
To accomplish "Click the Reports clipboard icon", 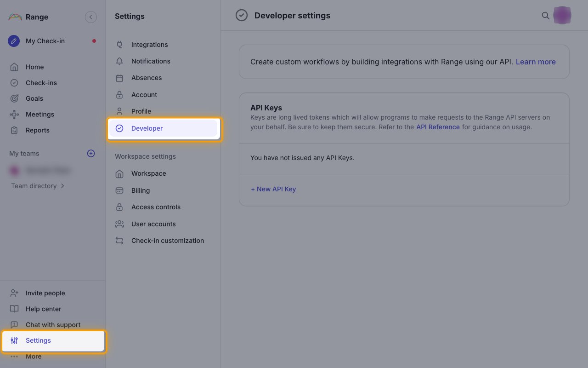I will (14, 130).
